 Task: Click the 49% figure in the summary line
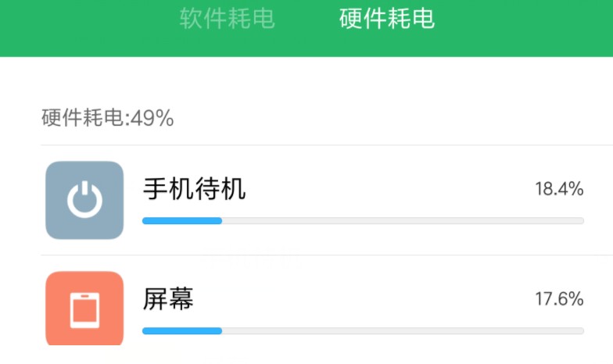click(x=152, y=119)
